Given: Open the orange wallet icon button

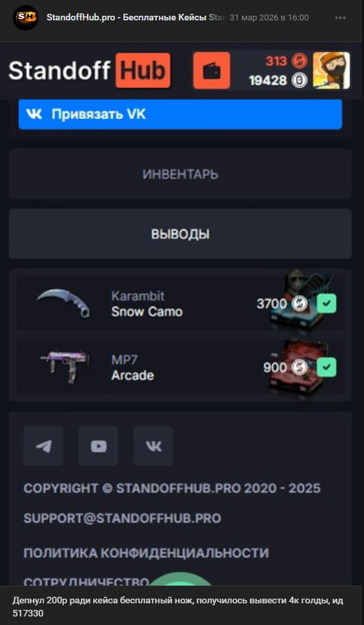Looking at the screenshot, I should [212, 70].
